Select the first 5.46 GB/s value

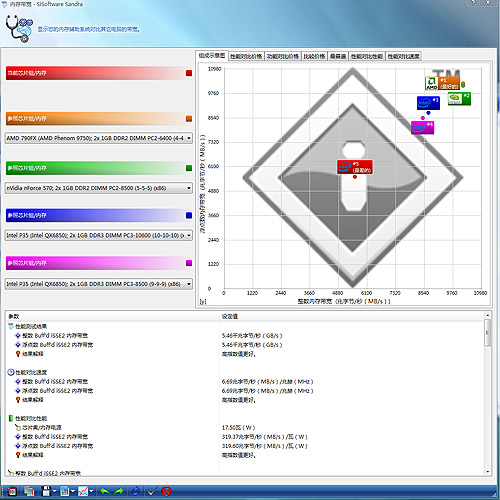coord(252,335)
